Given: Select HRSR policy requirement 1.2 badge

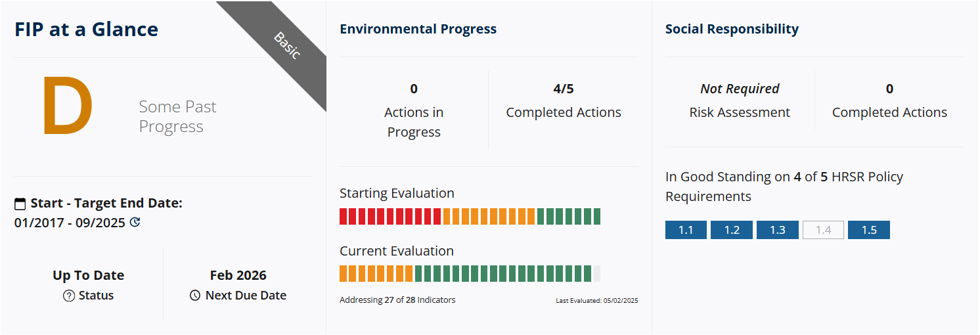Looking at the screenshot, I should tap(732, 230).
